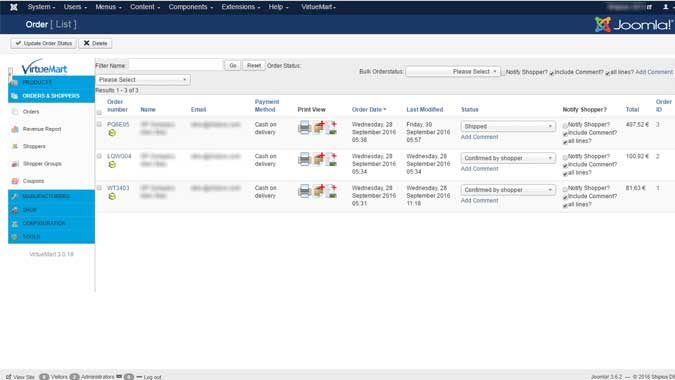Open the Users menu

[x=75, y=7]
